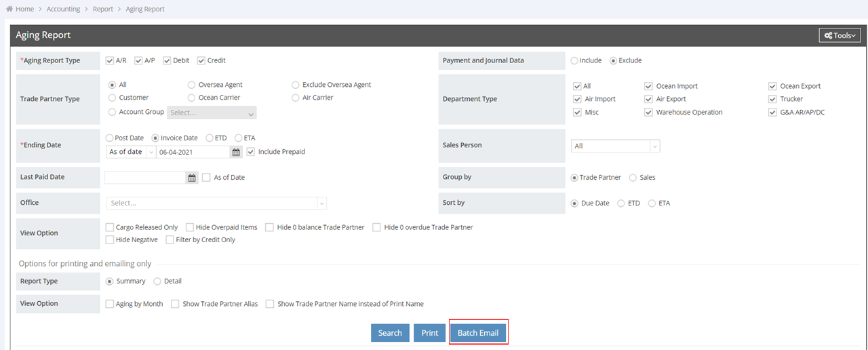Go to Accounting in breadcrumb

[63, 9]
